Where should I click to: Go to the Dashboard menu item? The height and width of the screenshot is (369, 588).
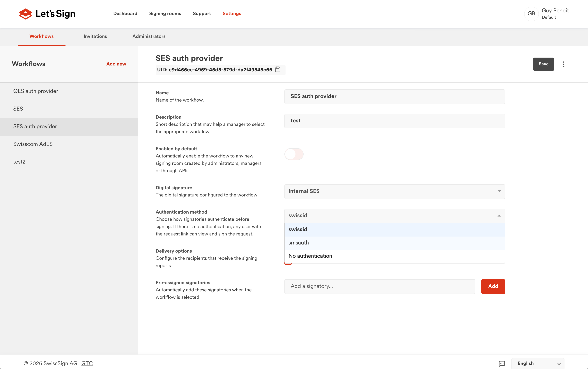(x=125, y=14)
